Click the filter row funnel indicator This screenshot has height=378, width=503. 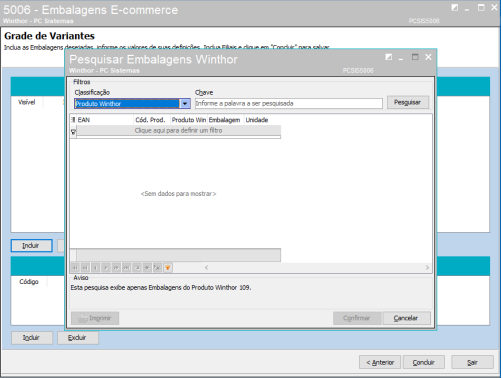73,132
